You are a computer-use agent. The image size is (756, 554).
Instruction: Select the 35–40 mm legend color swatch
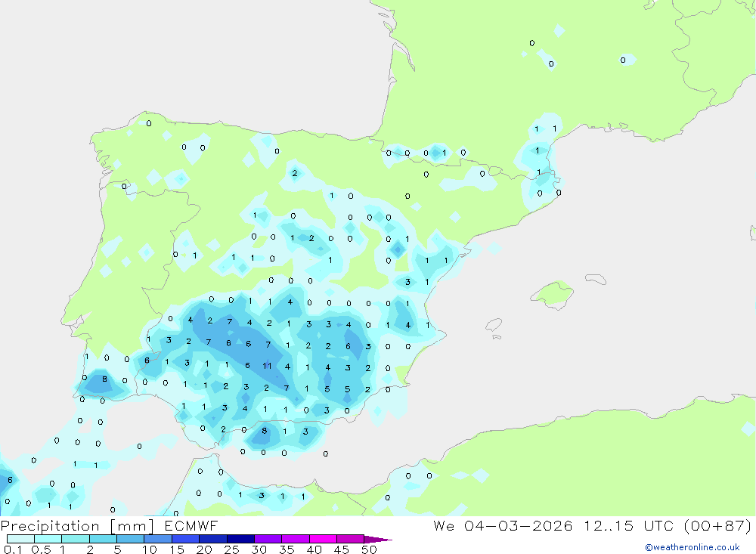(295, 539)
